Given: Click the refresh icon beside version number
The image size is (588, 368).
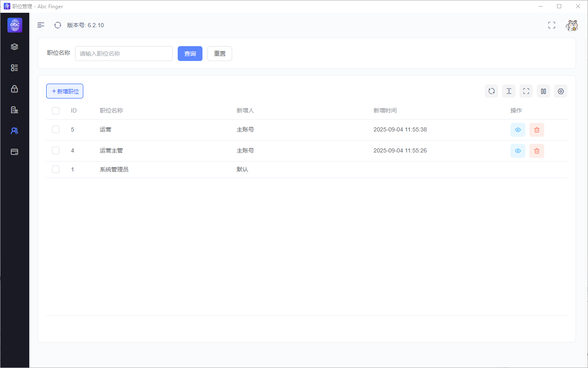Looking at the screenshot, I should point(58,25).
